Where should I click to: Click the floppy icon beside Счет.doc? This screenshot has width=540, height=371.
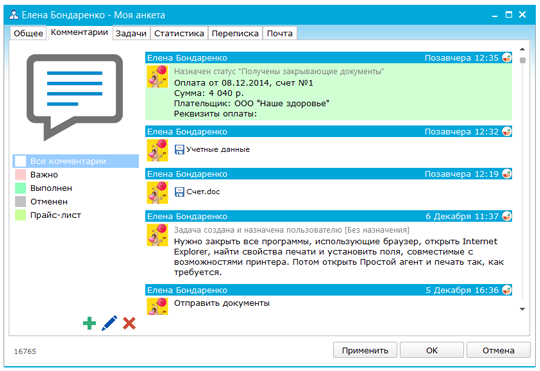pyautogui.click(x=179, y=192)
